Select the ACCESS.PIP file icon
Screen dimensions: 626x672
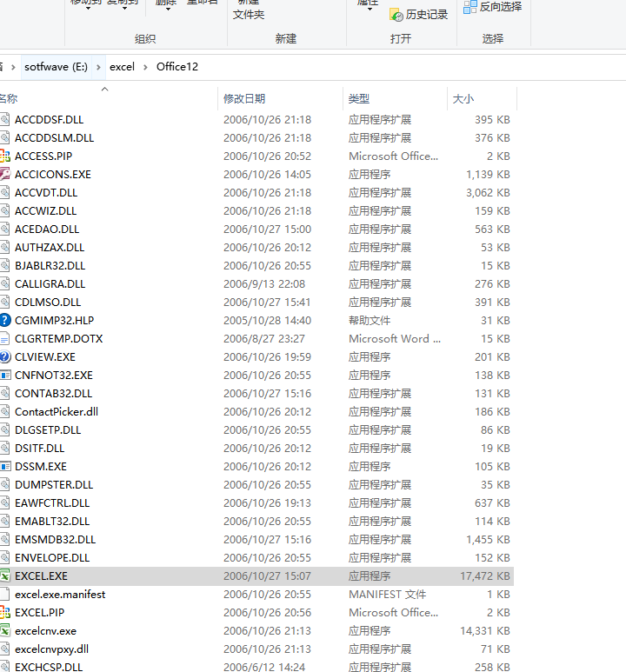[x=4, y=156]
